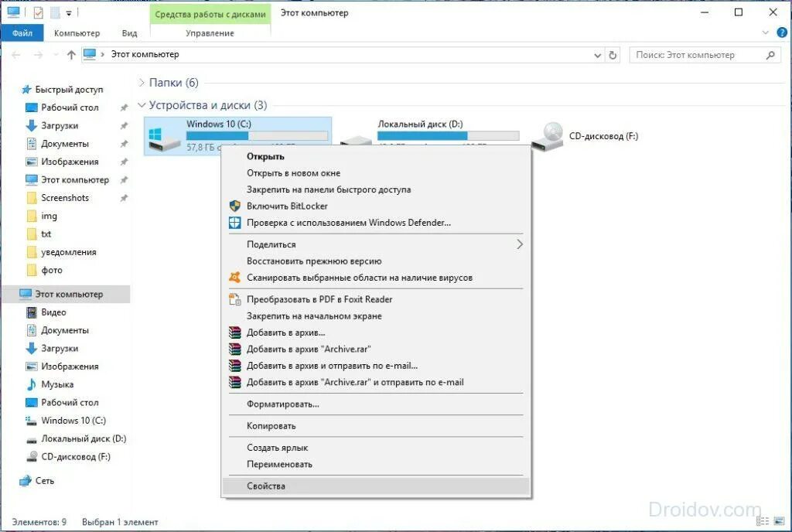Click the Сеть network icon
The width and height of the screenshot is (792, 532).
pyautogui.click(x=26, y=481)
